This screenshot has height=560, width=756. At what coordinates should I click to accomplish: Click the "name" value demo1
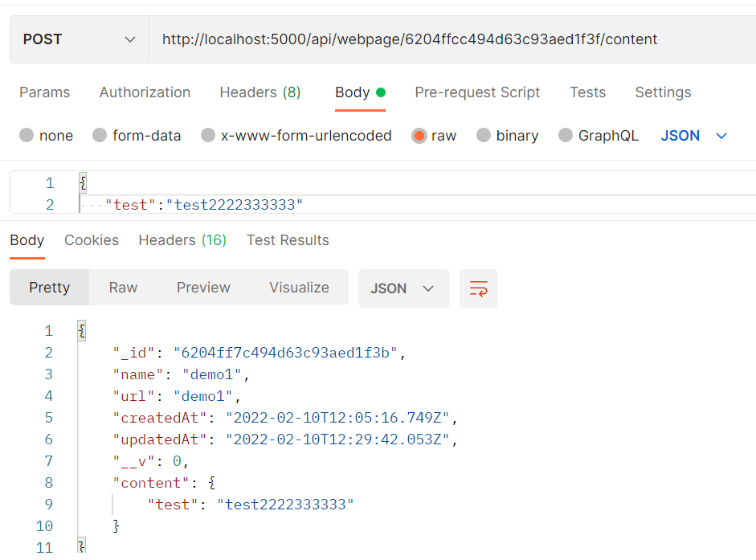click(x=211, y=374)
